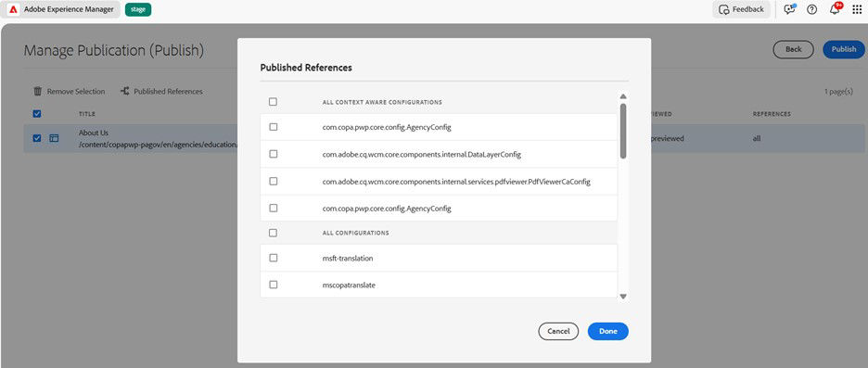Image resolution: width=868 pixels, height=368 pixels.
Task: Click the TITLE column header
Action: [87, 114]
